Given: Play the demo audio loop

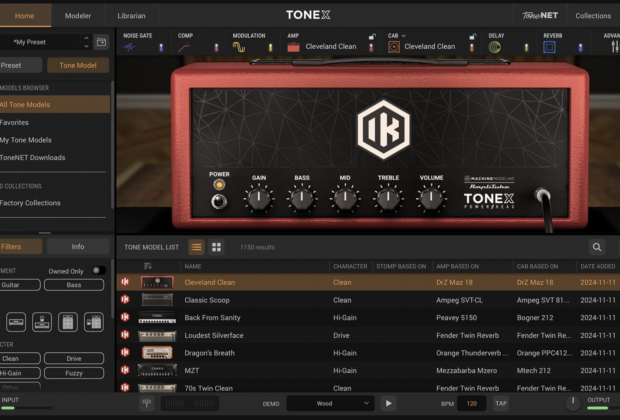Looking at the screenshot, I should [x=389, y=403].
